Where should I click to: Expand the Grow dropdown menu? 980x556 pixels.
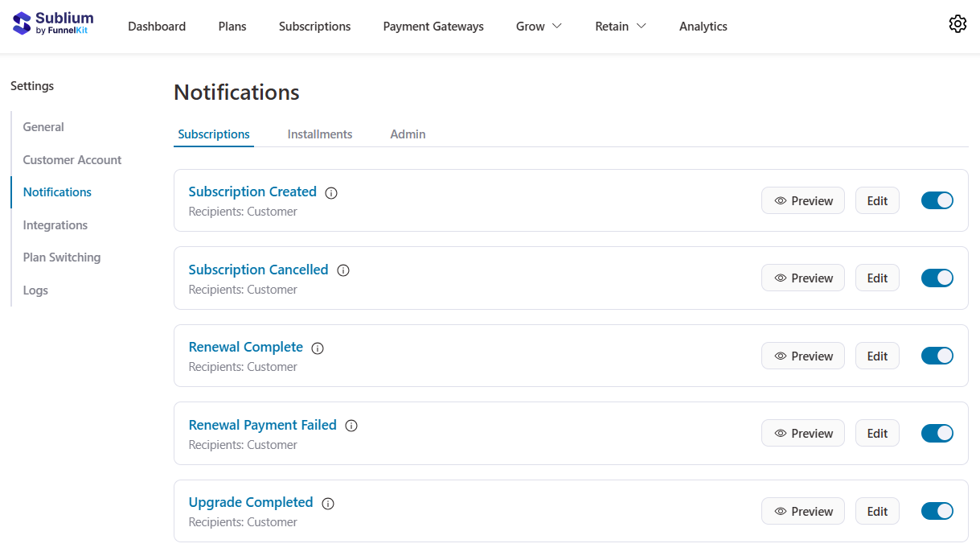point(538,26)
